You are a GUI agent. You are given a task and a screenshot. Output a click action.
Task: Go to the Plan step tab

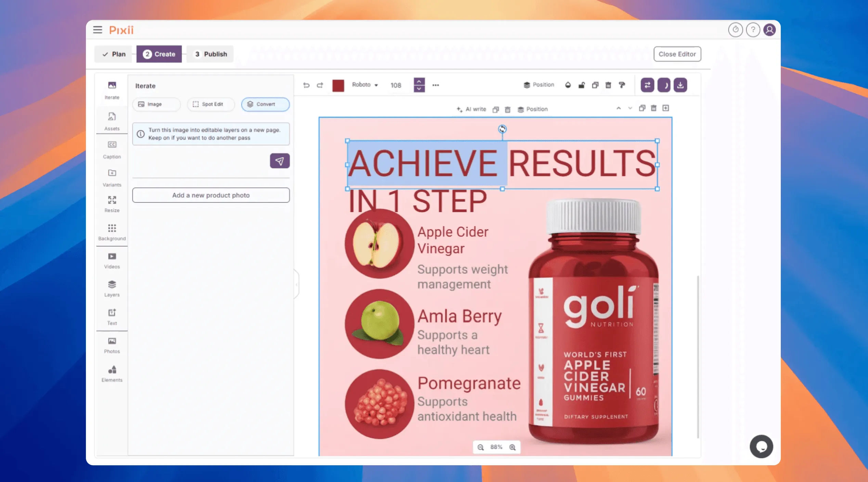click(x=114, y=54)
